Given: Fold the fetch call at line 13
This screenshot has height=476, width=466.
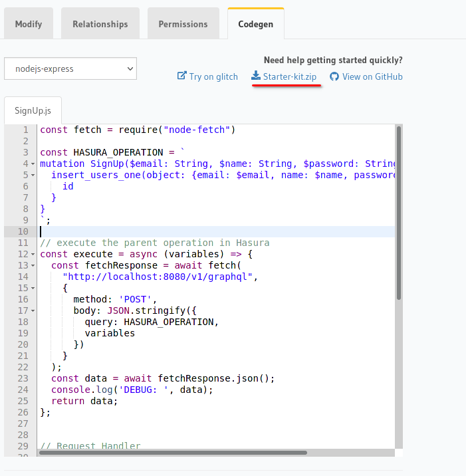Looking at the screenshot, I should (x=33, y=266).
